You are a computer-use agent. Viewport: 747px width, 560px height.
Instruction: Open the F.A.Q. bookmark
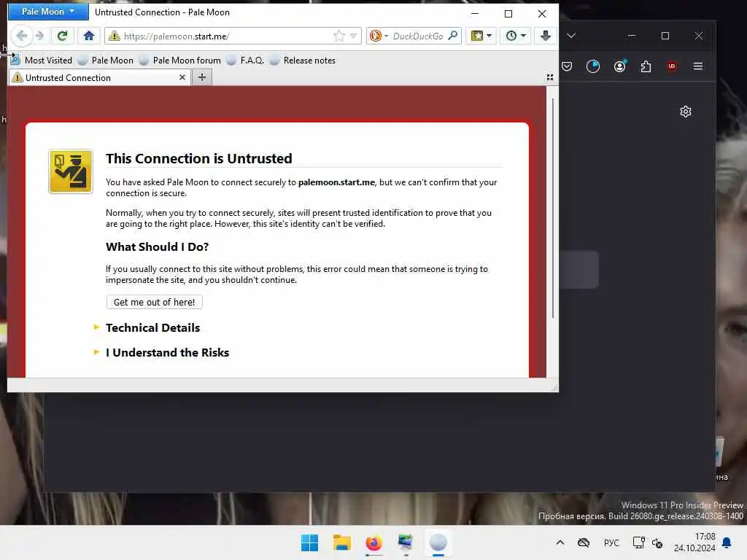click(245, 61)
